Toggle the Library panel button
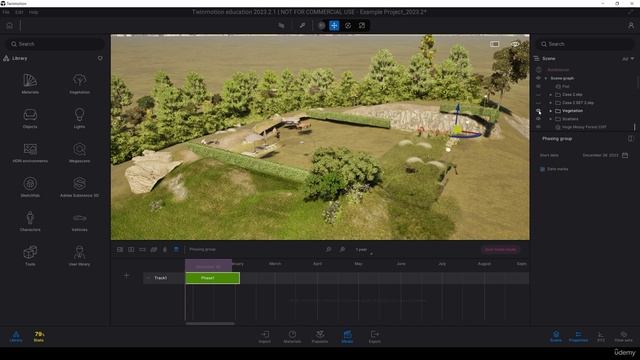 tap(16, 336)
